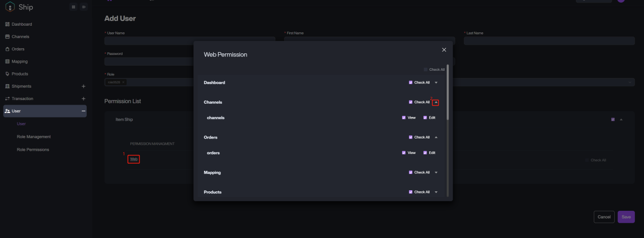The height and width of the screenshot is (238, 644).
Task: Click the Mapping sidebar icon
Action: point(7,62)
